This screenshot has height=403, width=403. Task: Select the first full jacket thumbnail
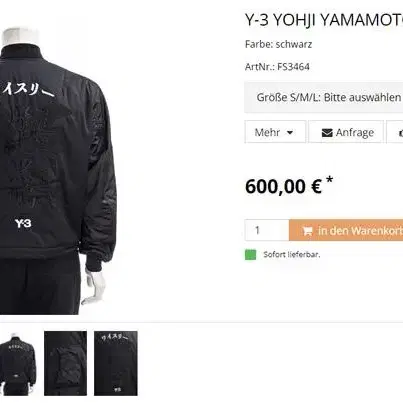click(18, 363)
